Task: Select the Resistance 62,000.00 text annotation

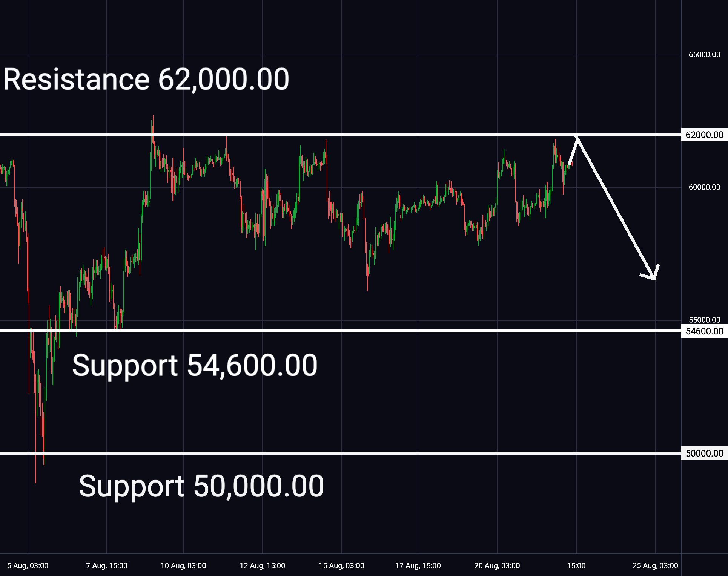Action: pos(146,80)
